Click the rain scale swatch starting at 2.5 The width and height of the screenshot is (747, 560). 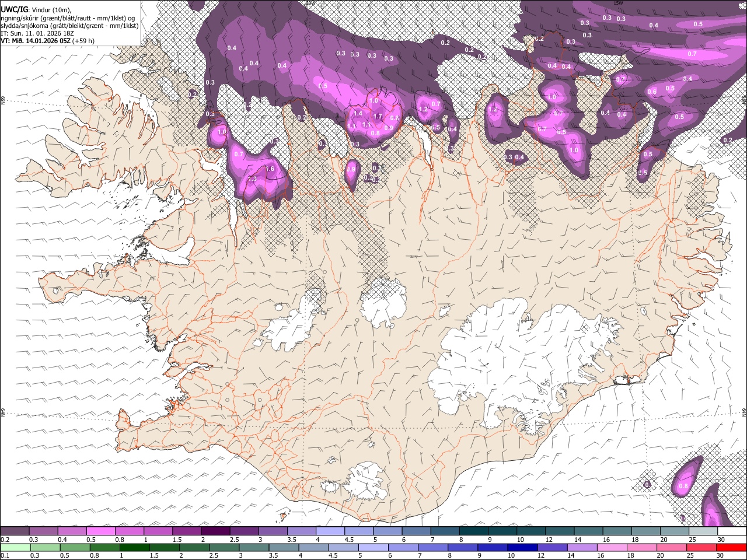click(224, 548)
